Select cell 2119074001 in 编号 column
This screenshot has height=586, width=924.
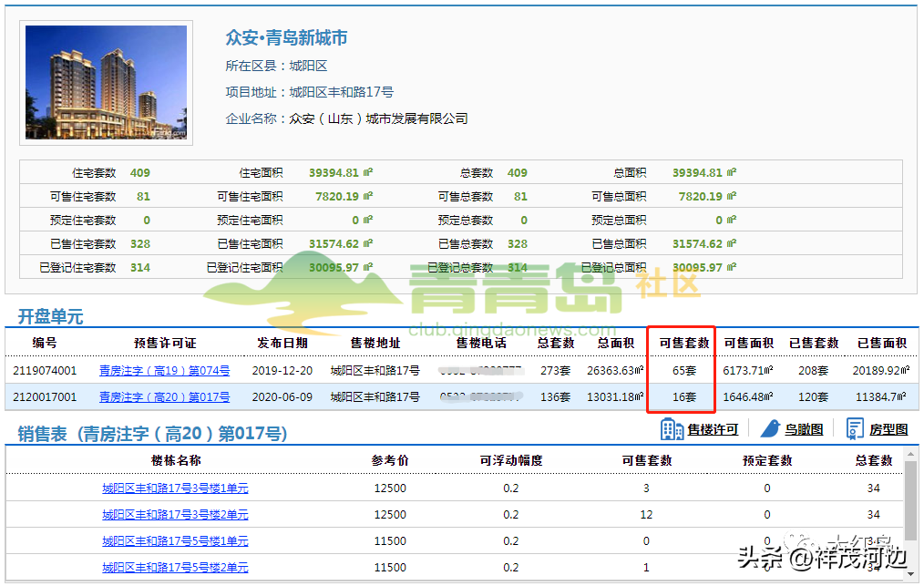[45, 371]
